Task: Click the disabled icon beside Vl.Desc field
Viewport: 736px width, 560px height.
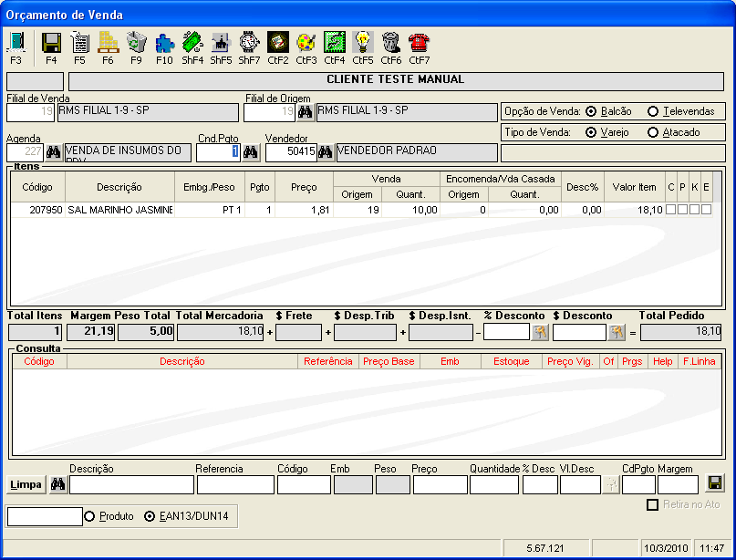Action: click(611, 484)
